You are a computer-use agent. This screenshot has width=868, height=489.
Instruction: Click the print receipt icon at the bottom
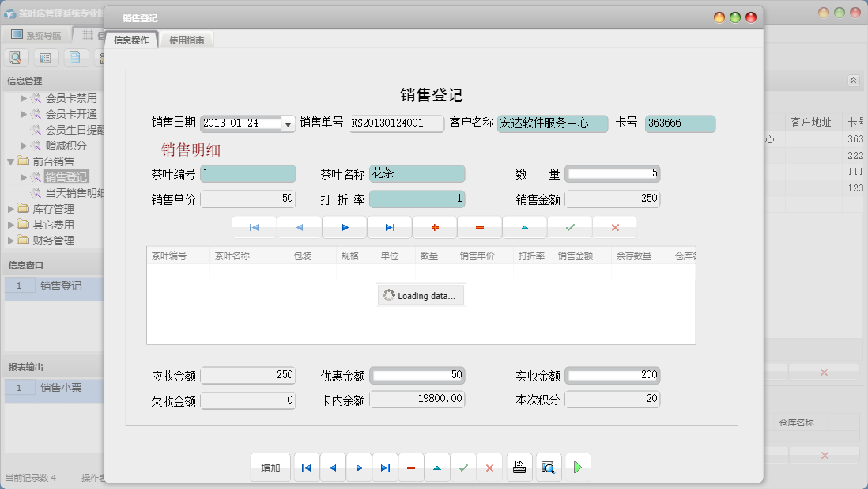pos(519,467)
